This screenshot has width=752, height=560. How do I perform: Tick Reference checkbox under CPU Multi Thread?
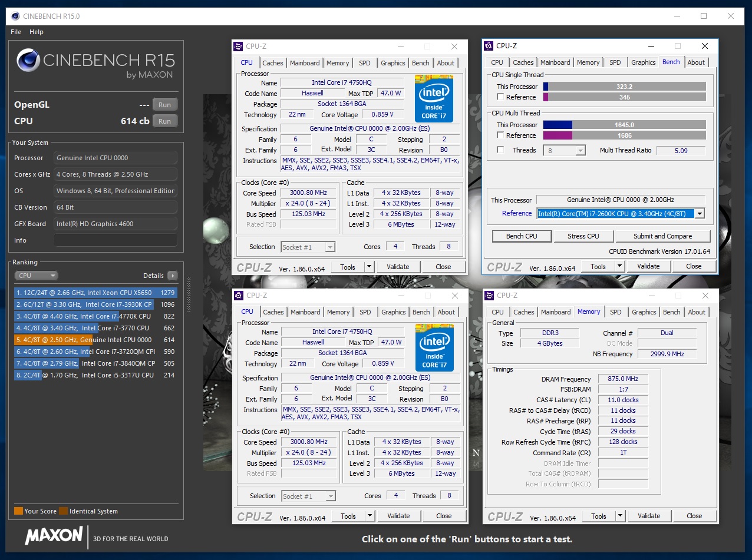coord(500,135)
